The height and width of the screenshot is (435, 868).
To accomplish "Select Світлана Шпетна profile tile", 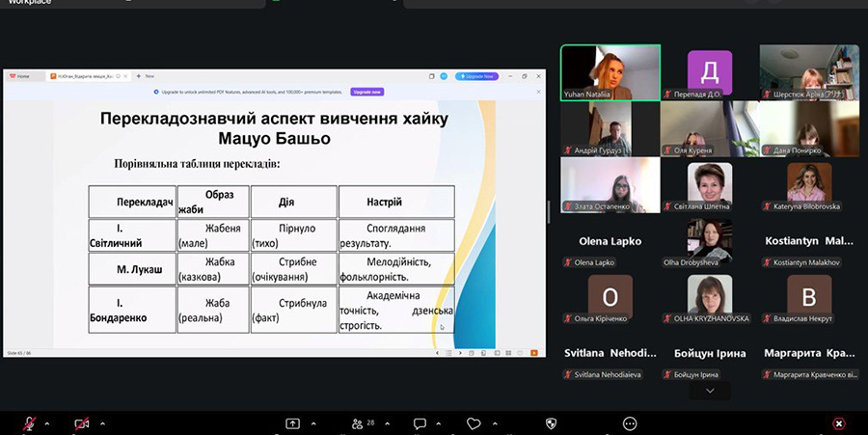I will [710, 185].
